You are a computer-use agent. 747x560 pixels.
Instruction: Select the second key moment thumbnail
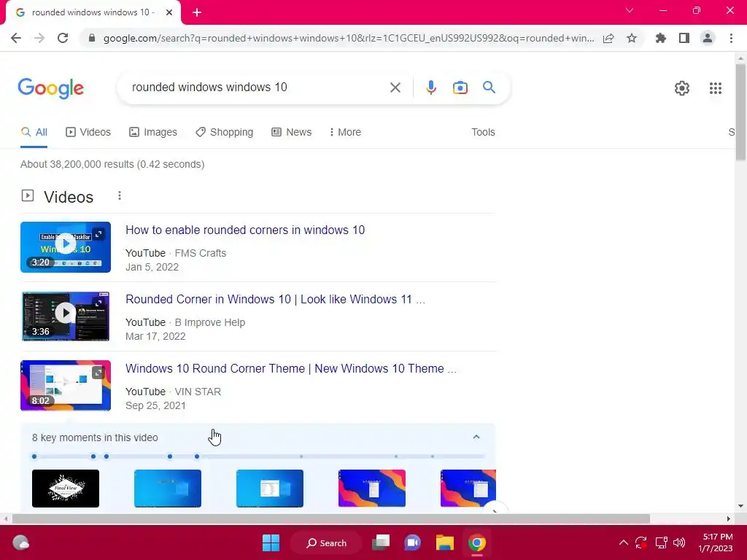(168, 489)
